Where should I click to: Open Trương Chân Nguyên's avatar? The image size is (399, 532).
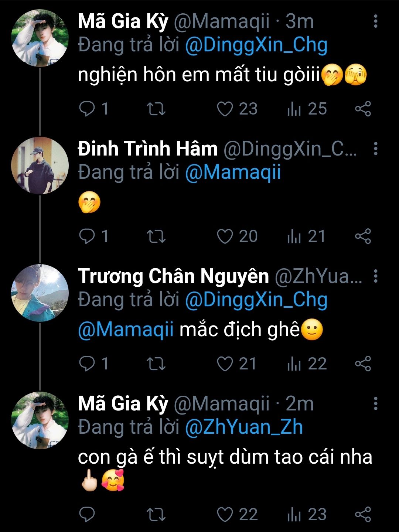(x=40, y=293)
